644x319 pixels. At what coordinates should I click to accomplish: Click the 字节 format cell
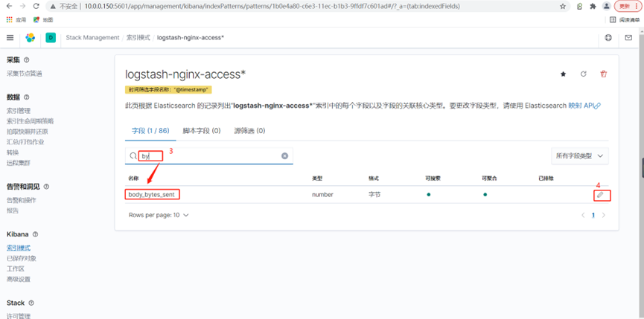click(374, 195)
